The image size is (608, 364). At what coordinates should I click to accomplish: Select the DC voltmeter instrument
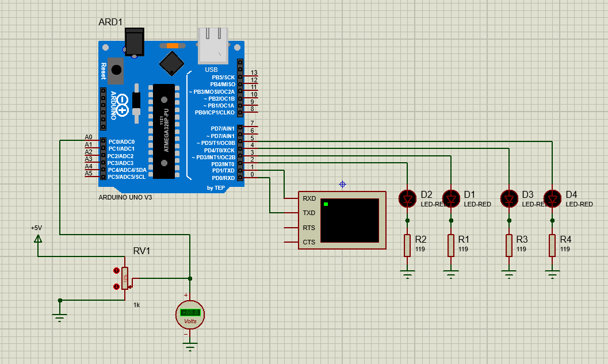click(x=190, y=315)
